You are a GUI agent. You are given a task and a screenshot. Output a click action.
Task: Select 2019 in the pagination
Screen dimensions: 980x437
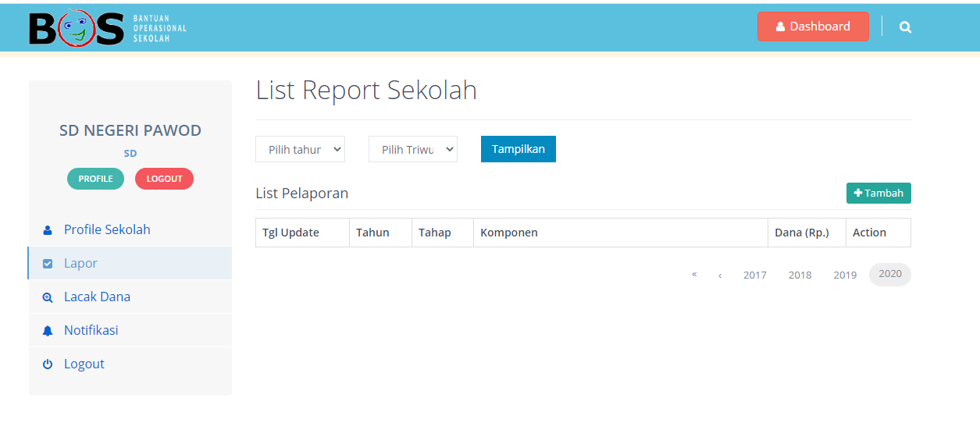pos(845,275)
